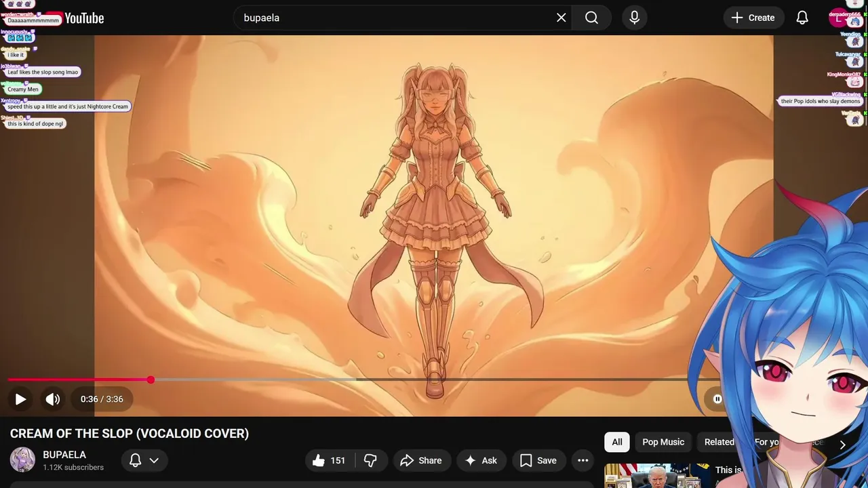Click chat message "I like it"

(16, 55)
